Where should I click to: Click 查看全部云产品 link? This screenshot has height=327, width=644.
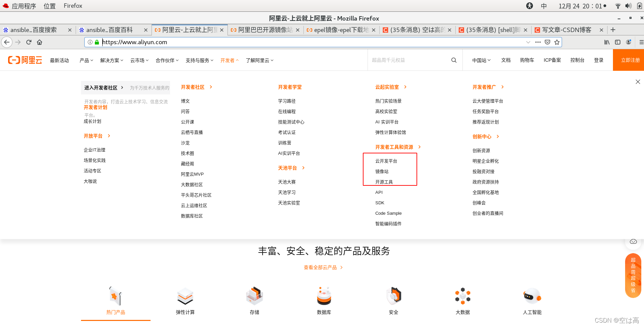point(323,267)
